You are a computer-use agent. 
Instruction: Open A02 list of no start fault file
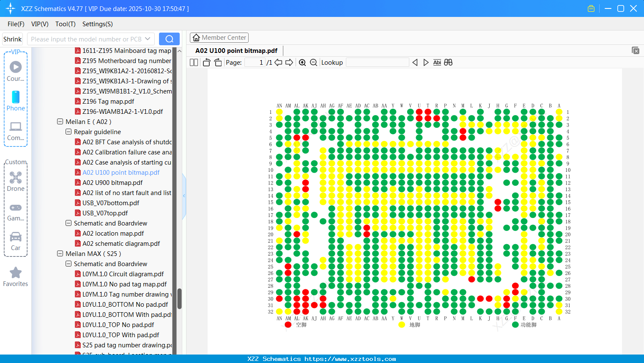coord(127,193)
